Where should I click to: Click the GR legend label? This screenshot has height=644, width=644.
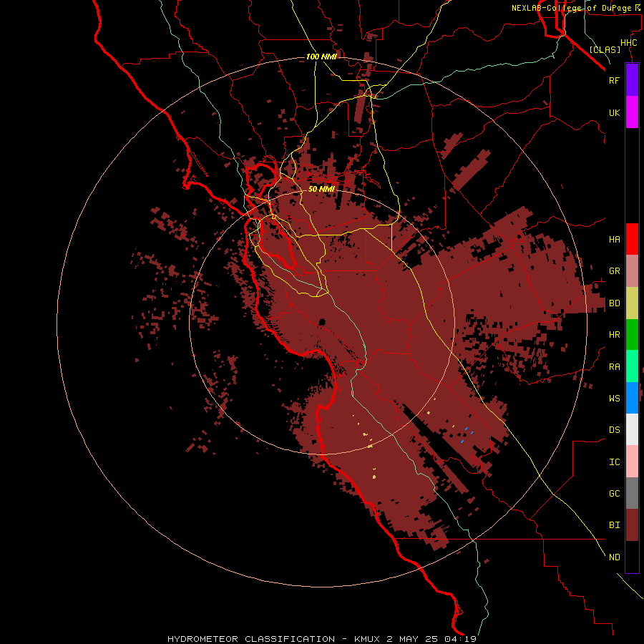[x=614, y=271]
